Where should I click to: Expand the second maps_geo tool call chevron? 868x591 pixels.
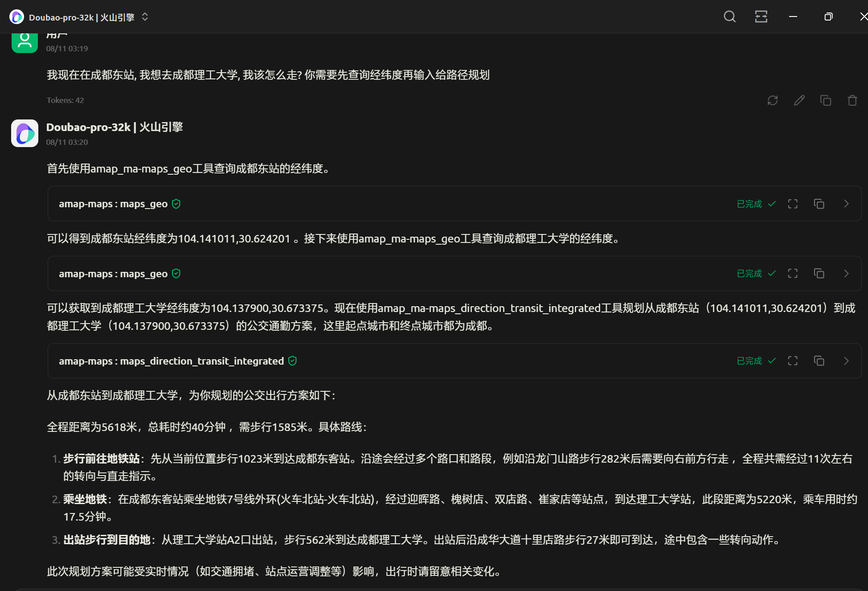point(846,273)
